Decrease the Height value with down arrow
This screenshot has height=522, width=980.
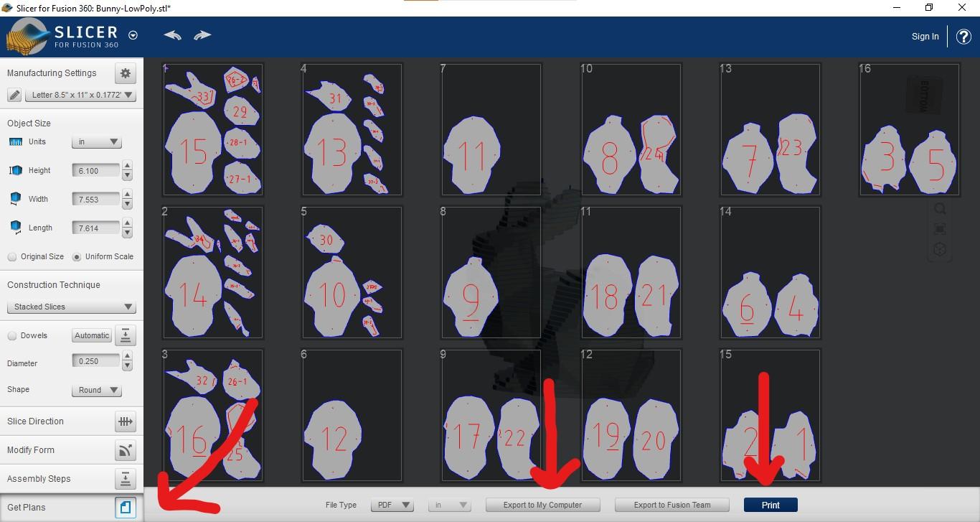127,175
